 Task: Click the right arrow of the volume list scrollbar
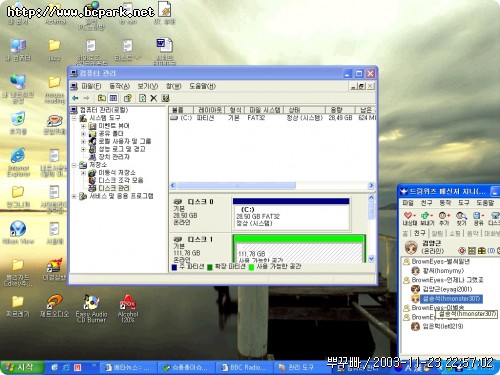(x=371, y=185)
